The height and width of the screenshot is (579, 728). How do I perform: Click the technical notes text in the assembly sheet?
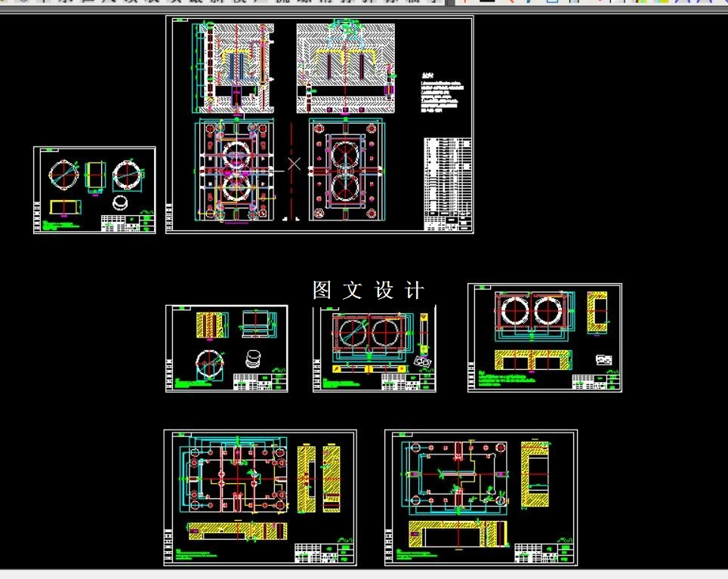coord(442,93)
